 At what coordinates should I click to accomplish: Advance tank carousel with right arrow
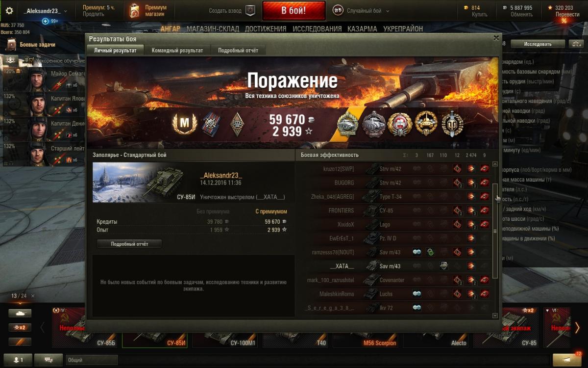577,327
